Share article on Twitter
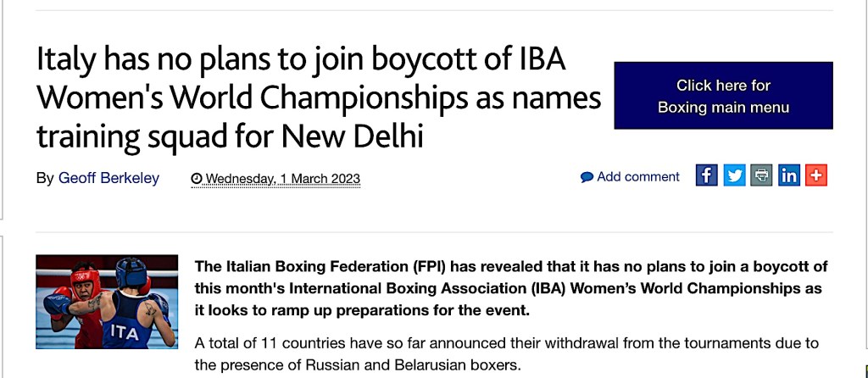This screenshot has width=868, height=378. 734,175
